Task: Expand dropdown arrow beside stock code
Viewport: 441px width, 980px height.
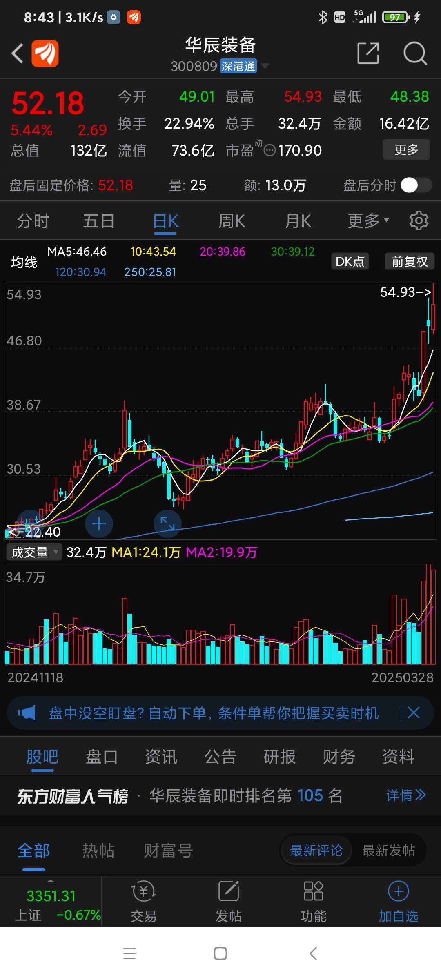Action: click(x=265, y=66)
